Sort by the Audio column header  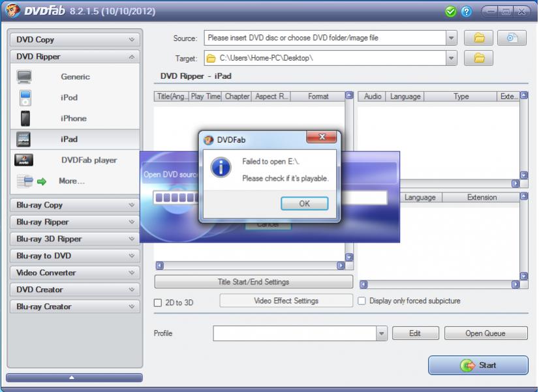pos(373,97)
